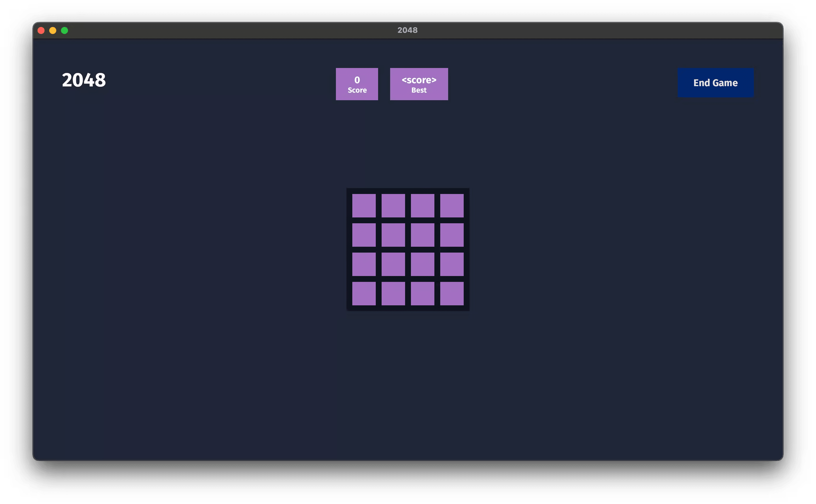Select first row, third column tile
This screenshot has width=816, height=504.
coord(422,206)
